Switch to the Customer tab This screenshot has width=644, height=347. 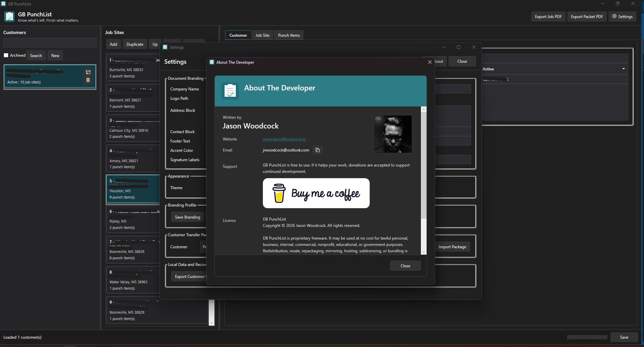[x=238, y=35]
